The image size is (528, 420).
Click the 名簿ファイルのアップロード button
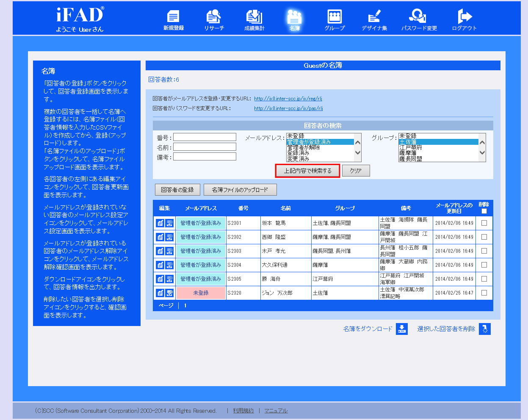(240, 190)
